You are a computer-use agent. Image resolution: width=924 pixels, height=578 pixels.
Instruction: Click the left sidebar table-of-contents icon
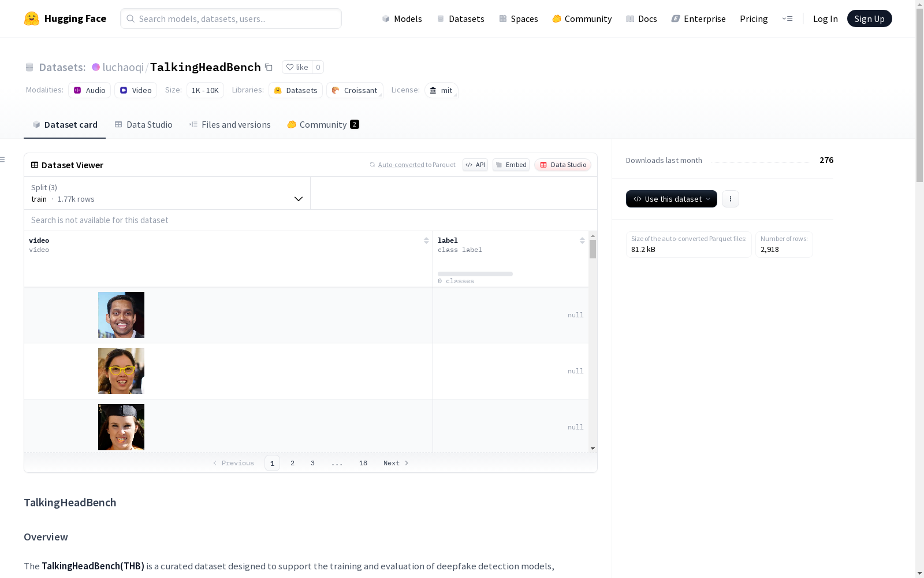[x=3, y=160]
